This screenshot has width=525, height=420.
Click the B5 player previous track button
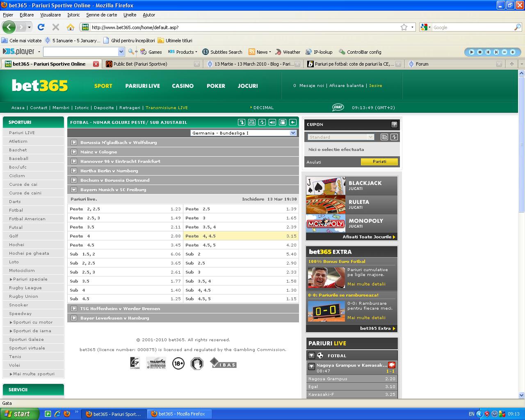click(488, 52)
